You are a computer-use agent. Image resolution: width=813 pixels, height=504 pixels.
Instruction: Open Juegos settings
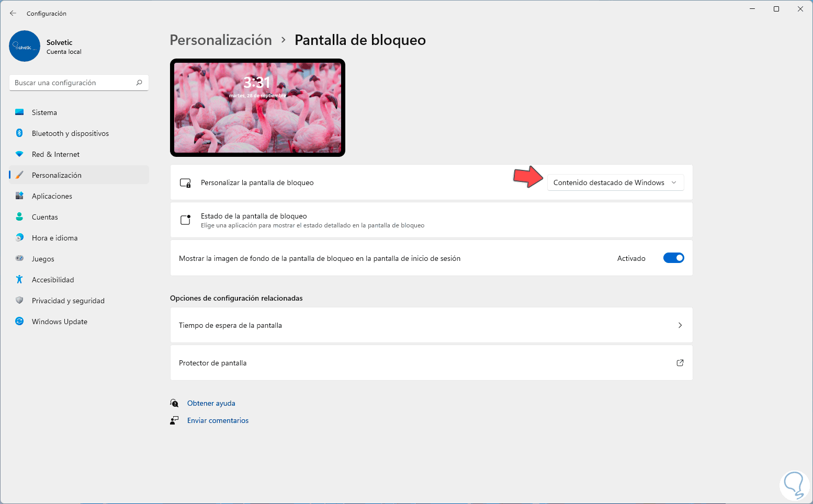tap(79, 259)
